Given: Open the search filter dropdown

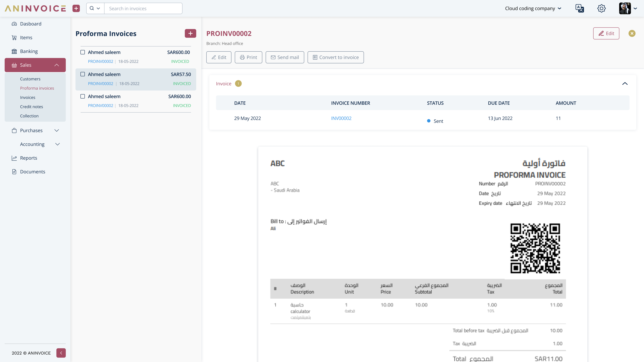Looking at the screenshot, I should (x=95, y=8).
